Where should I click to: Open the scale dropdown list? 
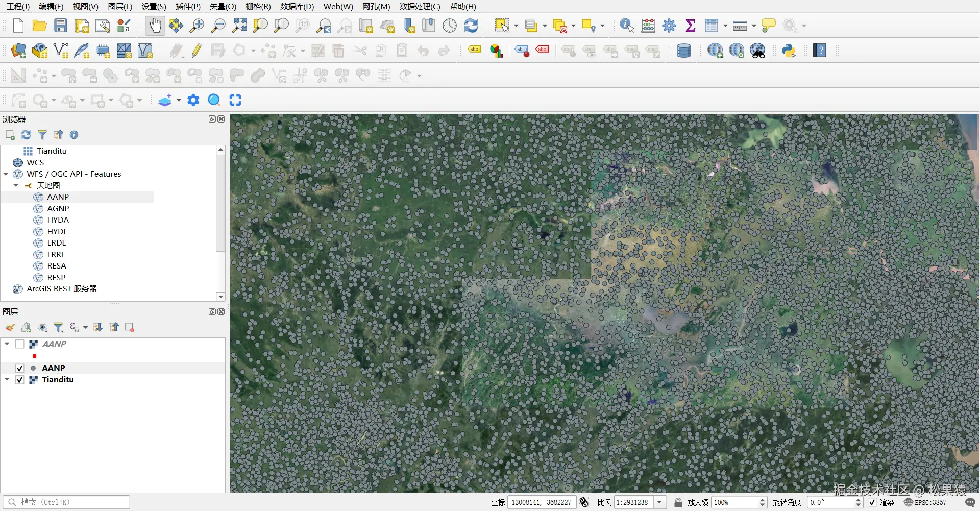pos(659,502)
